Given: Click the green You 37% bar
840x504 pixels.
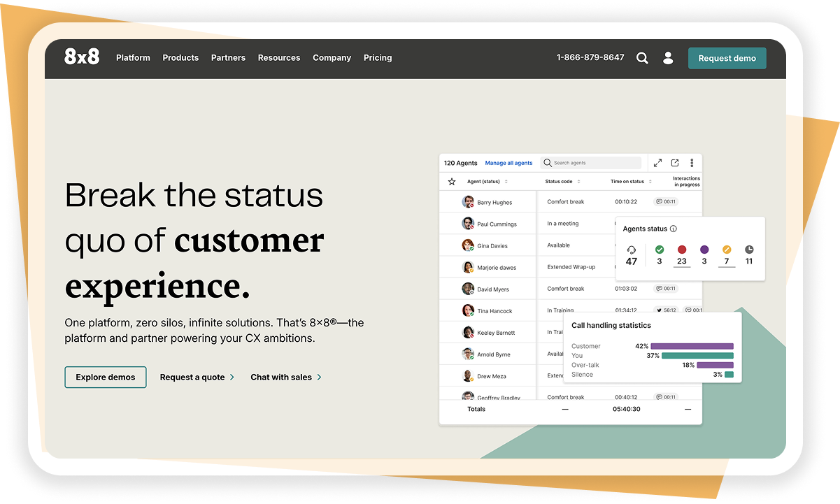Looking at the screenshot, I should [697, 355].
